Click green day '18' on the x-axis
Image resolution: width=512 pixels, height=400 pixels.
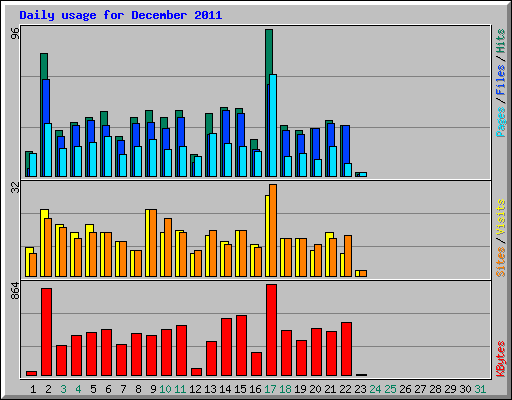[x=285, y=389]
